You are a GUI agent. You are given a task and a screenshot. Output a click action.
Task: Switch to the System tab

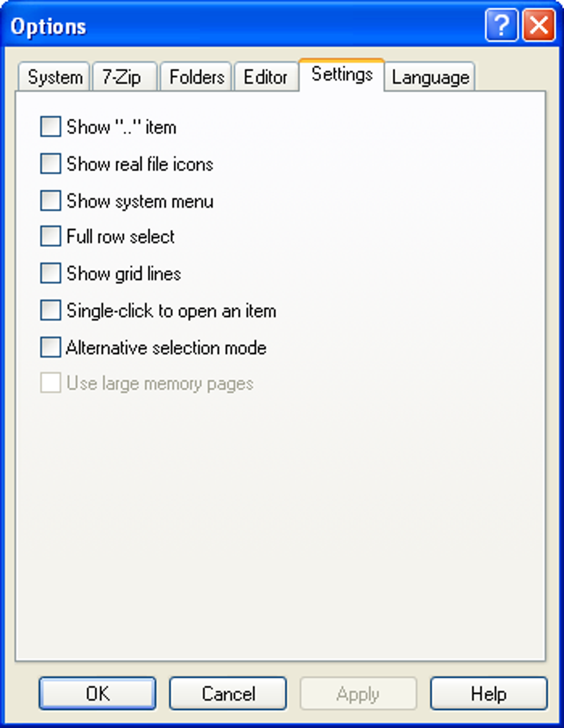click(x=54, y=77)
